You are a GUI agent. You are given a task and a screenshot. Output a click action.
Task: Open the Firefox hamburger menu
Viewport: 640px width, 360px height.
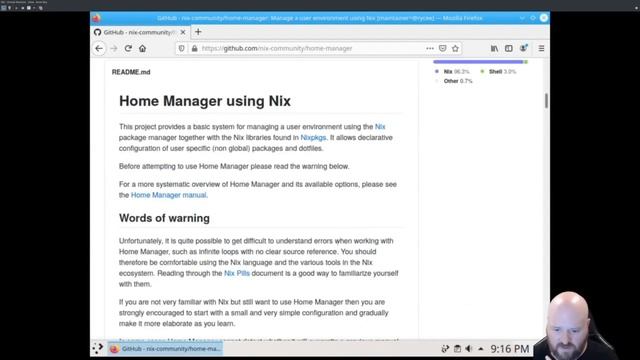pyautogui.click(x=541, y=48)
